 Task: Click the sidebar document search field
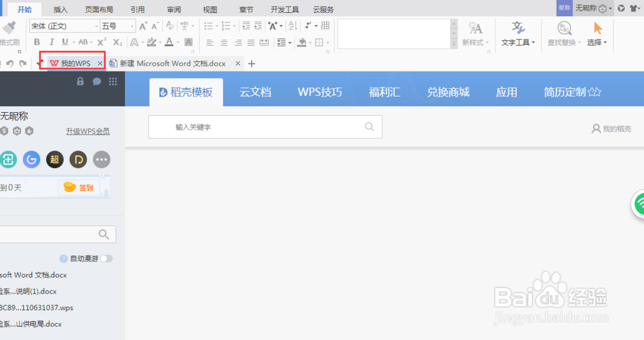point(57,234)
